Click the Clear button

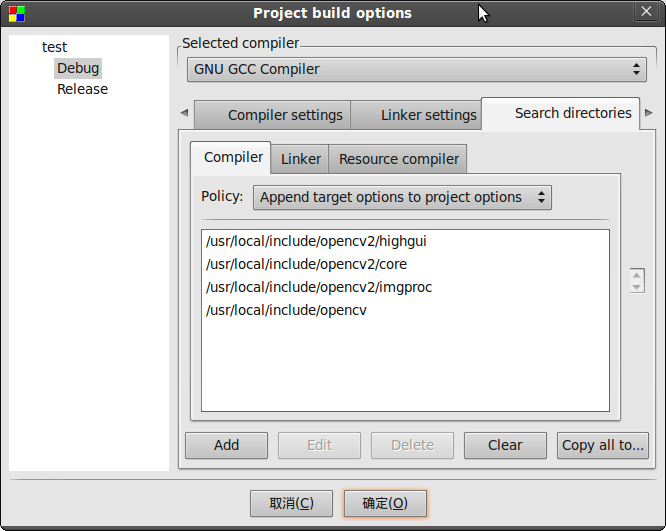click(505, 445)
